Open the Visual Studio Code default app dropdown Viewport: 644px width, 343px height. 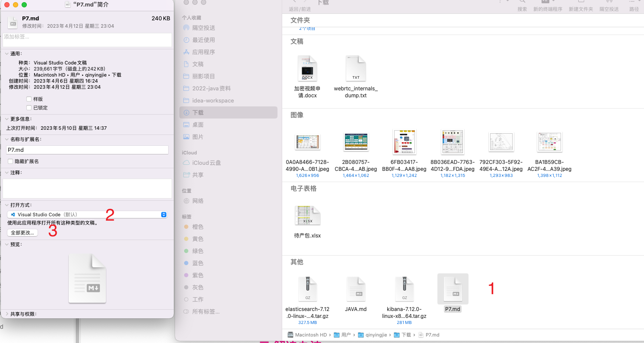coord(87,215)
